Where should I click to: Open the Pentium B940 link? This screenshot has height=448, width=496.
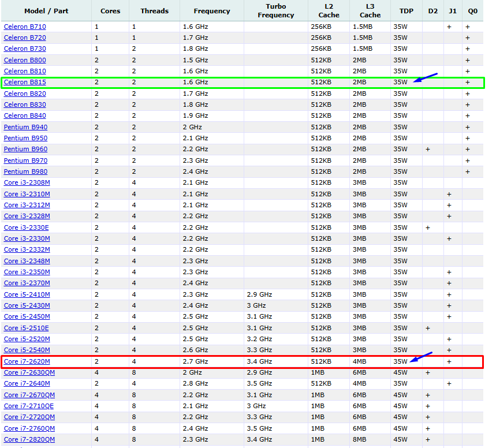pos(25,127)
